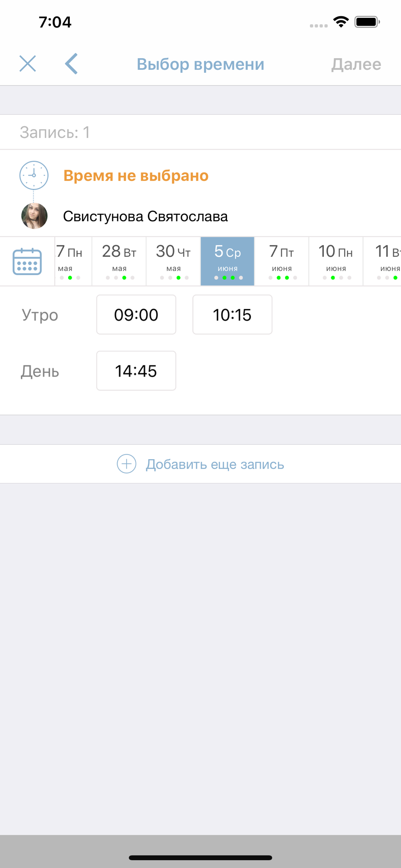
Task: Tap the plus circle icon to add record
Action: pos(126,464)
